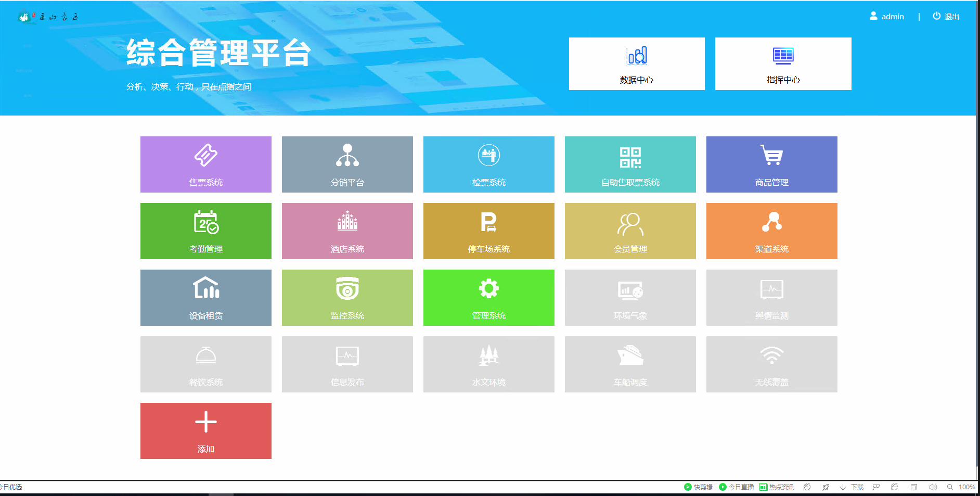Click the admin account name

click(x=893, y=16)
